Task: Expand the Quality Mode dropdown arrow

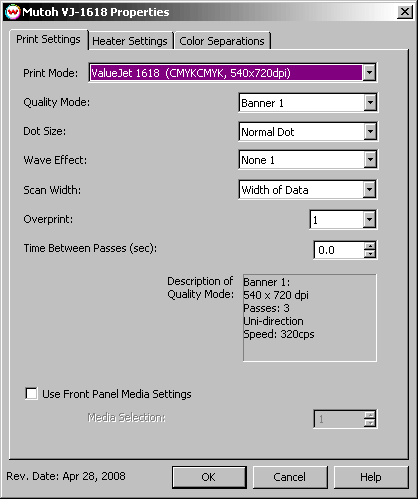Action: pos(370,102)
